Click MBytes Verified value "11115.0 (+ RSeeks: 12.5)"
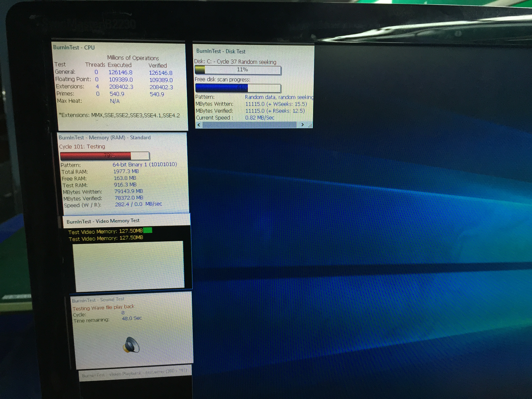The height and width of the screenshot is (399, 532). (x=275, y=111)
